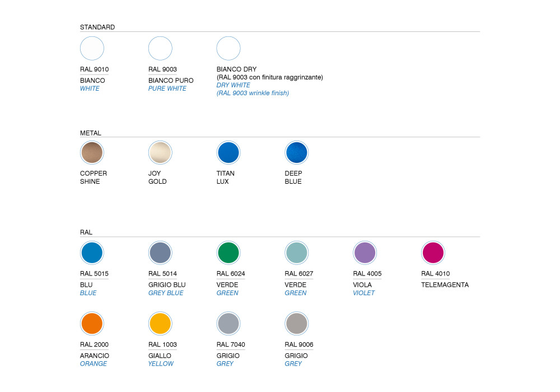Screen dimensions: 560x392
Task: Pick the RAL 4010 Telemagenta swatch
Action: [433, 253]
